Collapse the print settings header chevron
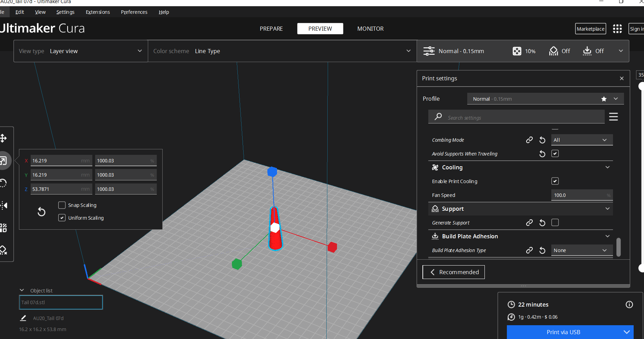Viewport: 644px width, 339px height. 621,51
